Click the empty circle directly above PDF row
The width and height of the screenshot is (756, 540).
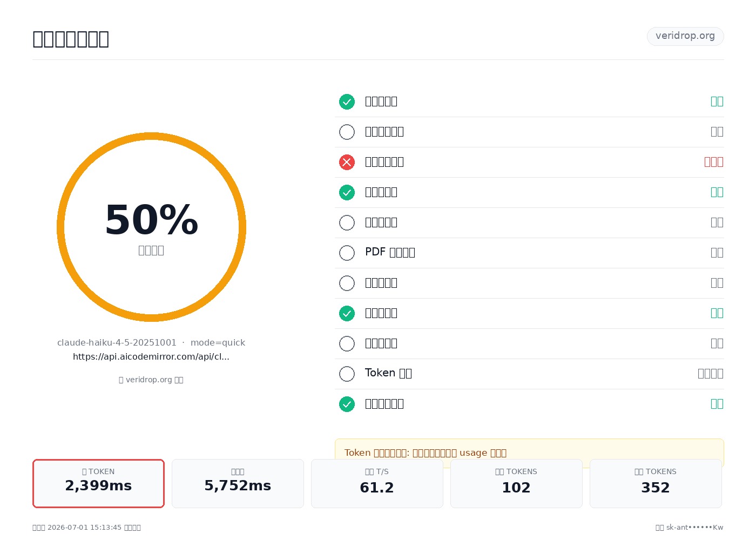(347, 222)
